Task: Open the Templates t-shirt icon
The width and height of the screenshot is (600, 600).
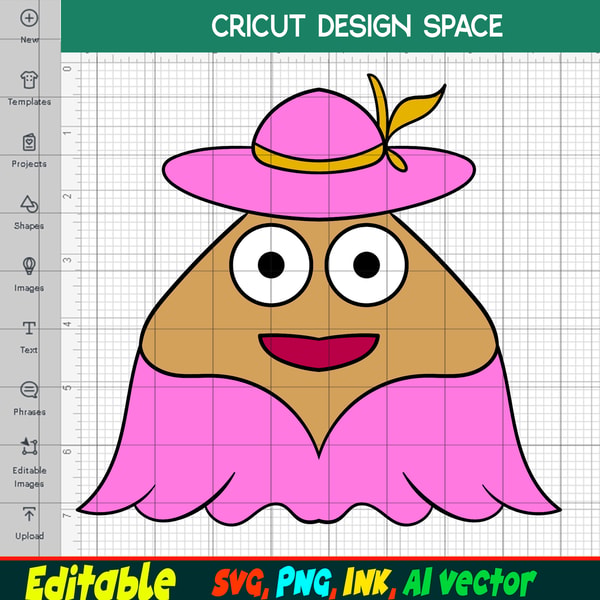Action: (29, 80)
